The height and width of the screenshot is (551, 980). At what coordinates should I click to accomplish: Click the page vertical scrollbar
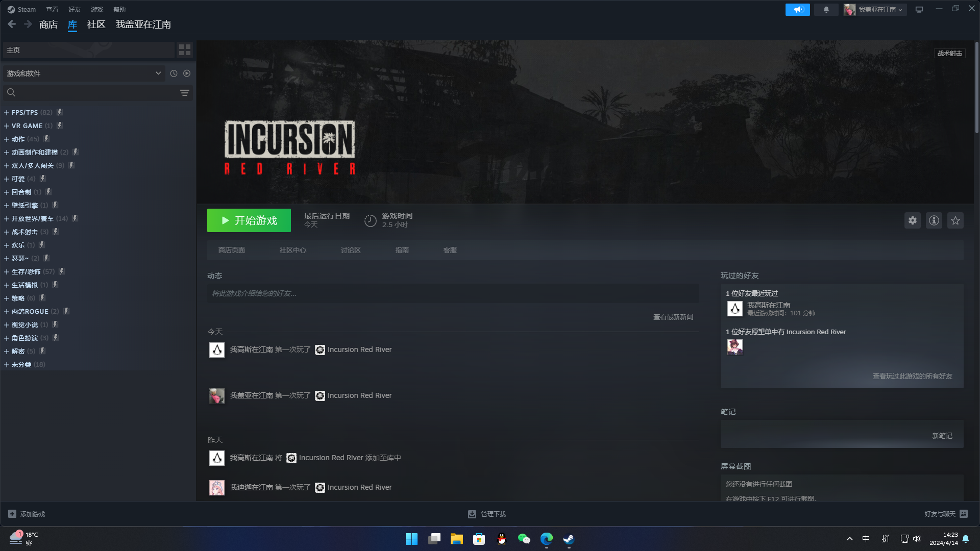pyautogui.click(x=976, y=88)
